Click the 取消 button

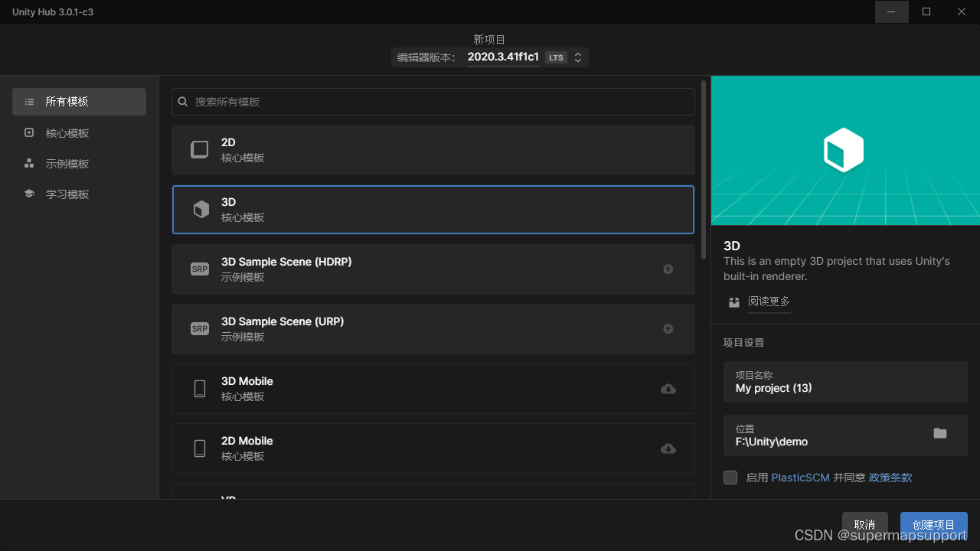pyautogui.click(x=864, y=524)
